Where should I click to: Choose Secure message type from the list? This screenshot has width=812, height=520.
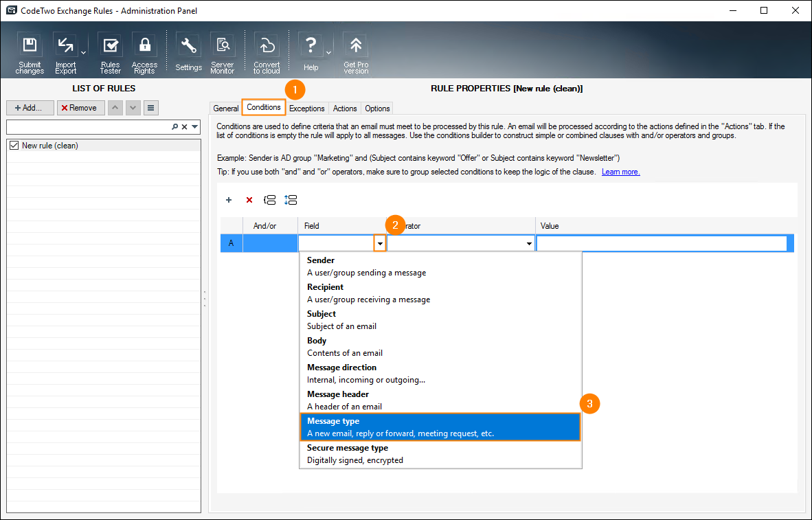click(x=440, y=453)
